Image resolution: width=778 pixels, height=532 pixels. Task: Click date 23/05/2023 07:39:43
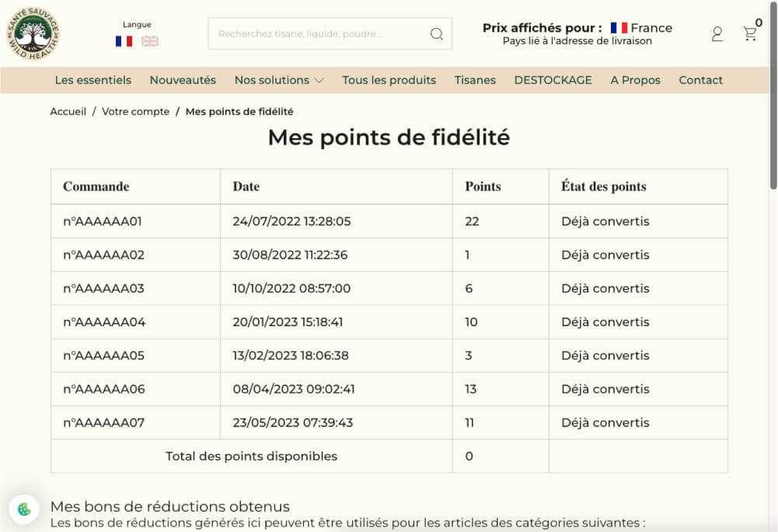point(293,423)
